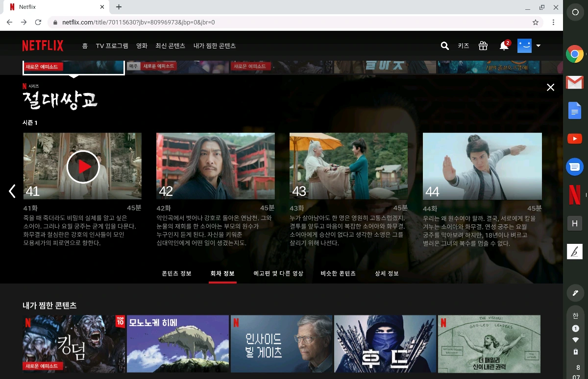Open the Wi-Fi status tray icon
Screen dimensions: 588x379
[576, 340]
